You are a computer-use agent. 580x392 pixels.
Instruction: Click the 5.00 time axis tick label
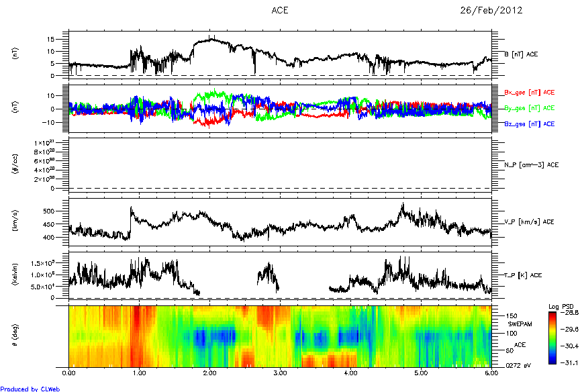tap(421, 373)
